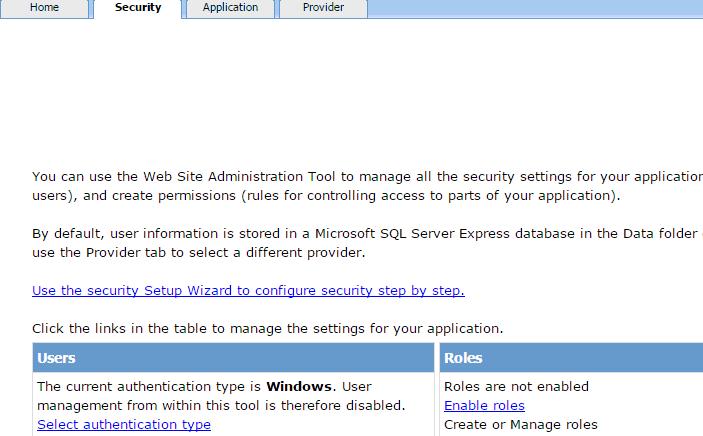703x436 pixels.
Task: Click 'The current authentication type is' text
Action: pyautogui.click(x=150, y=386)
